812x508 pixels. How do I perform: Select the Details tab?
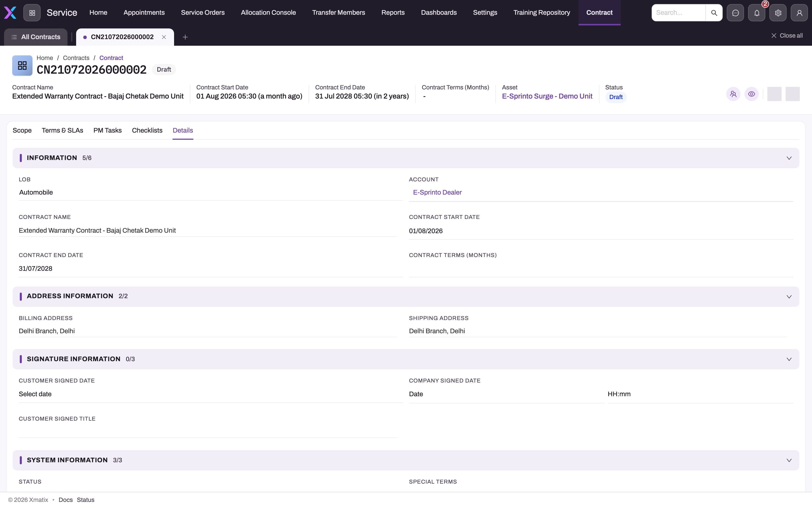183,130
